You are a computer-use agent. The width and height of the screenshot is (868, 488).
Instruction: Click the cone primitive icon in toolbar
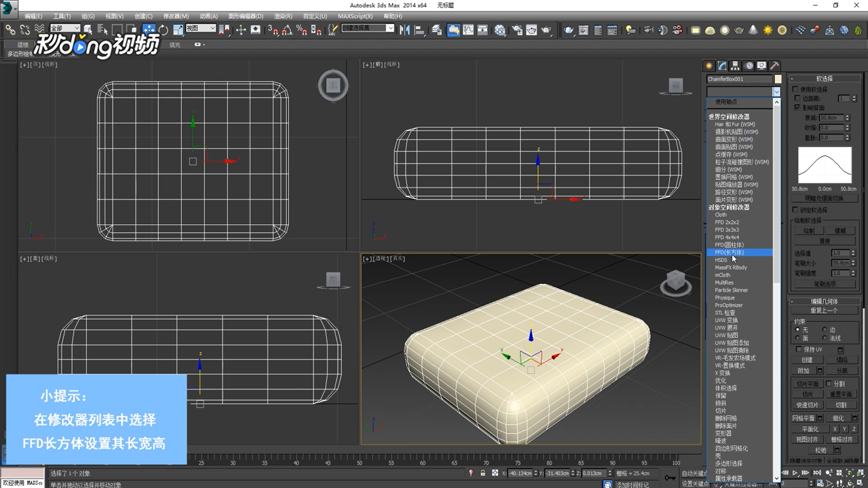(x=753, y=30)
